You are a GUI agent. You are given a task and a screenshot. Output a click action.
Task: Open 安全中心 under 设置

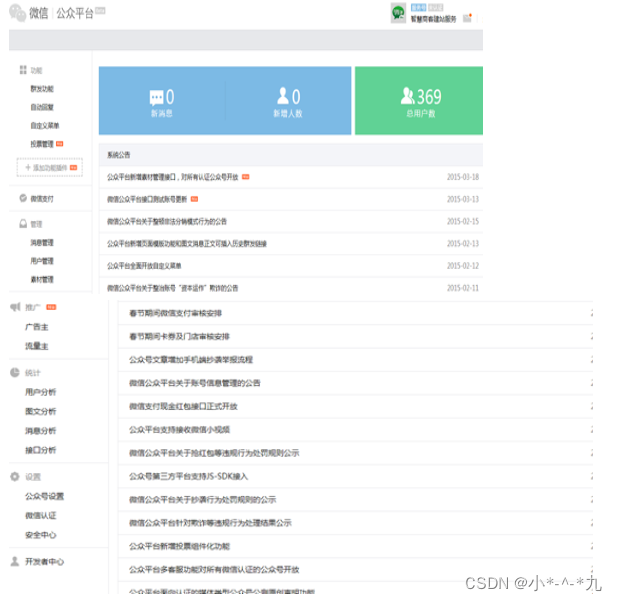click(x=41, y=535)
